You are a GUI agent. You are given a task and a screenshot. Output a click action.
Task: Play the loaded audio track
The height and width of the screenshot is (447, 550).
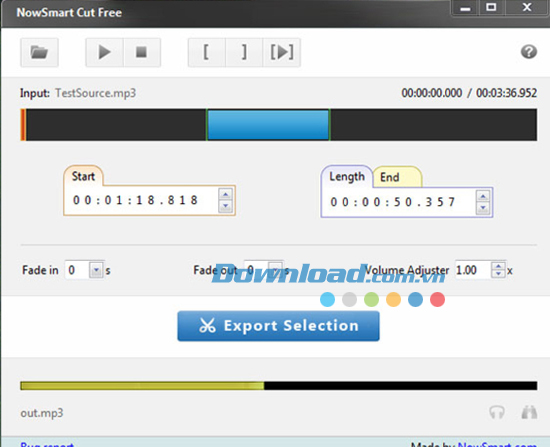[104, 52]
